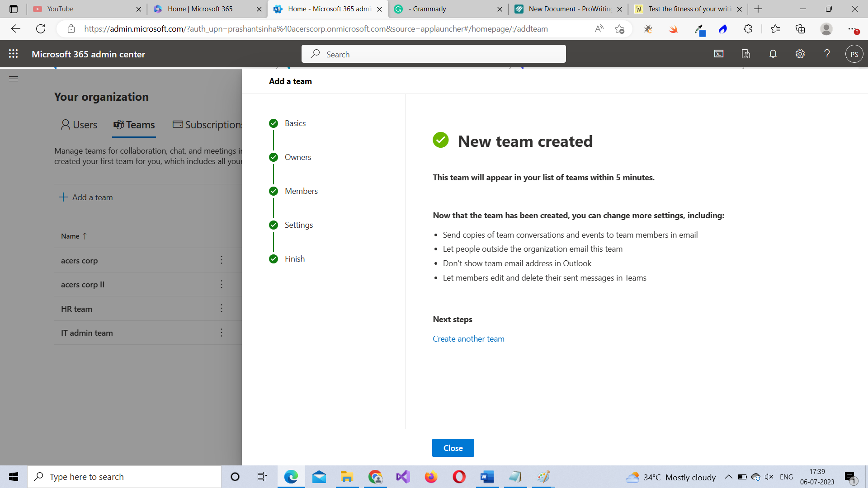This screenshot has width=868, height=488.
Task: Toggle the left navigation hamburger menu
Action: pos(14,79)
